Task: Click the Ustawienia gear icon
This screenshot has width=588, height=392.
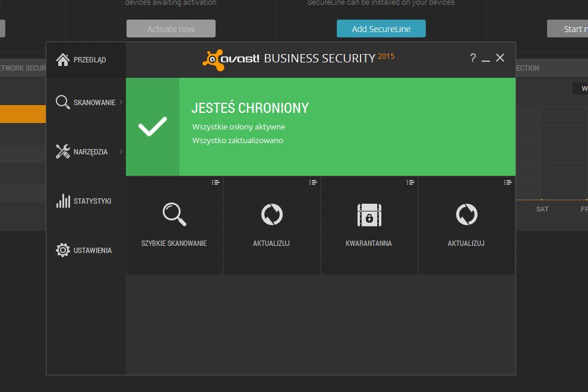Action: pyautogui.click(x=62, y=250)
